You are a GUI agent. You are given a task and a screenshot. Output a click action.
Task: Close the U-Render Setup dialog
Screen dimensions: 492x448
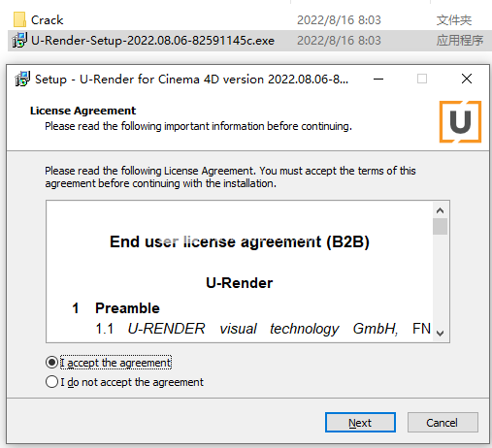pos(467,79)
